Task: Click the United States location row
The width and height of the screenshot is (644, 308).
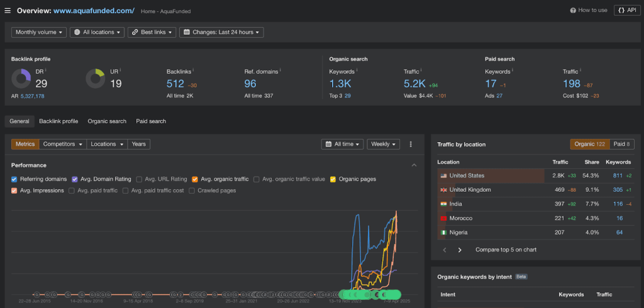Action: coord(536,176)
